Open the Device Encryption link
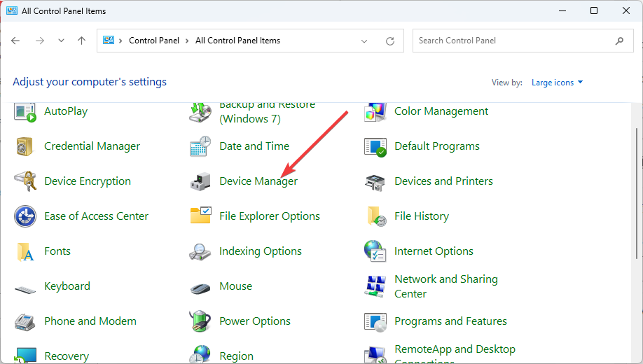This screenshot has width=643, height=364. point(88,181)
